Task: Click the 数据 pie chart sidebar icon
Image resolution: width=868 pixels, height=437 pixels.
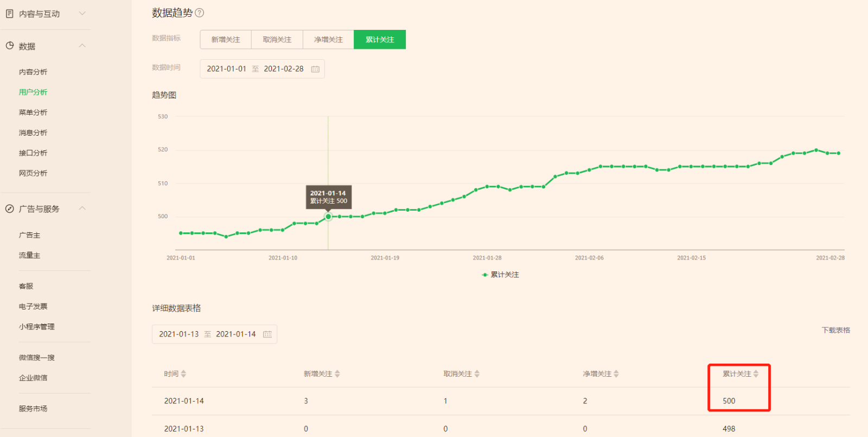Action: [x=10, y=46]
